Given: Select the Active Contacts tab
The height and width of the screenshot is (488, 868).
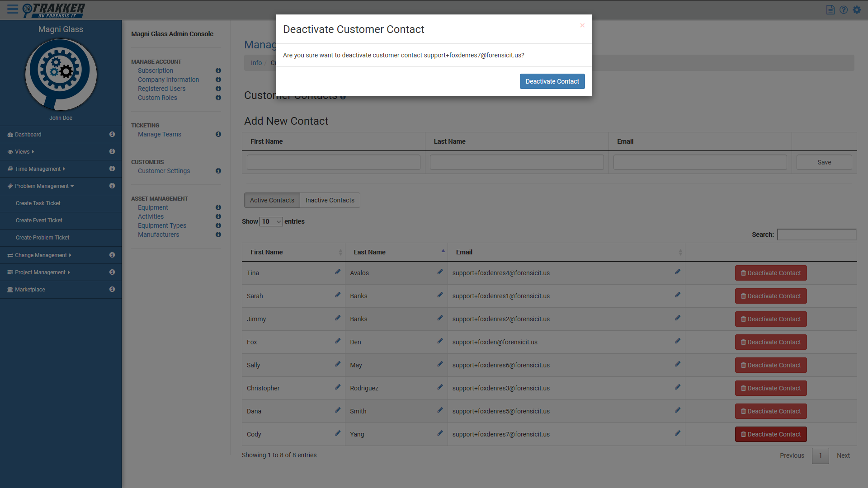Looking at the screenshot, I should pos(272,200).
